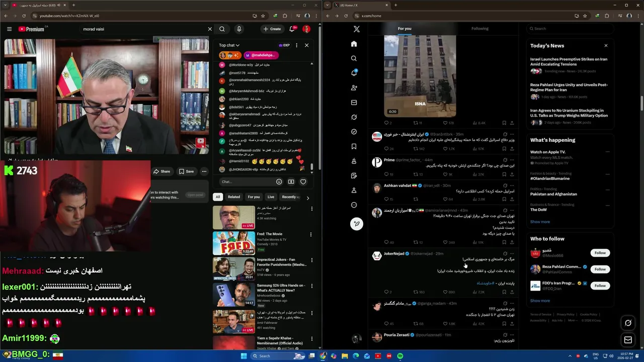This screenshot has height=362, width=644.
Task: Open YouTube notifications bell
Action: (x=292, y=29)
